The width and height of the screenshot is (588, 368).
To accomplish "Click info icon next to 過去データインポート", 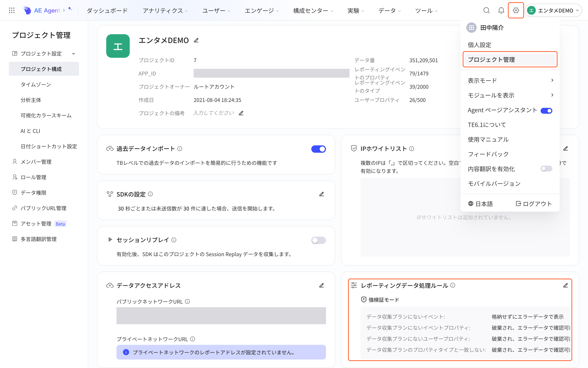I will (x=180, y=149).
